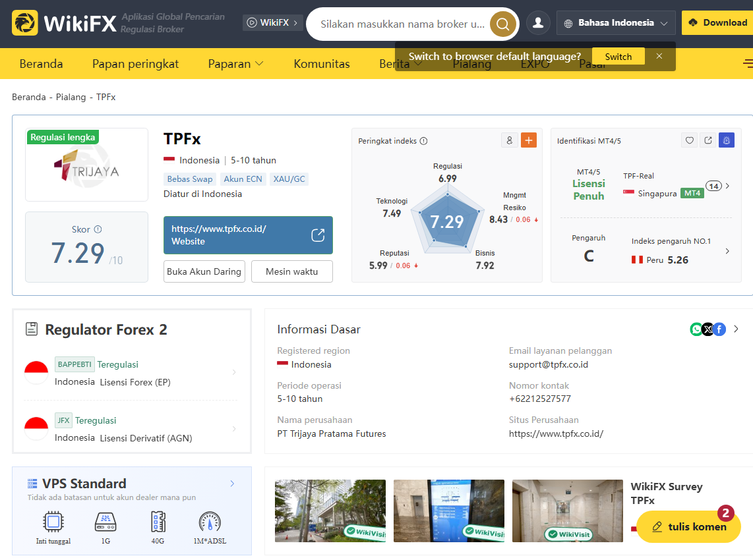Click the Download button
This screenshot has height=560, width=753.
coord(717,22)
